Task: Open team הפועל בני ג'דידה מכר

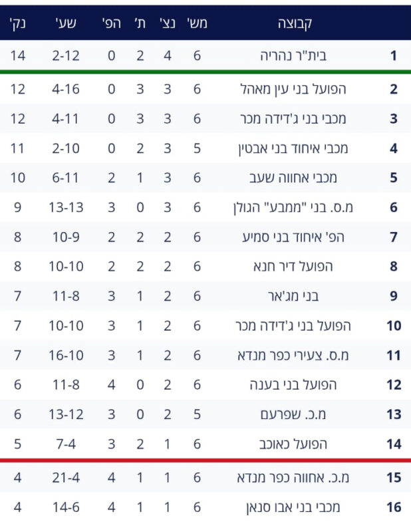Action: click(293, 326)
